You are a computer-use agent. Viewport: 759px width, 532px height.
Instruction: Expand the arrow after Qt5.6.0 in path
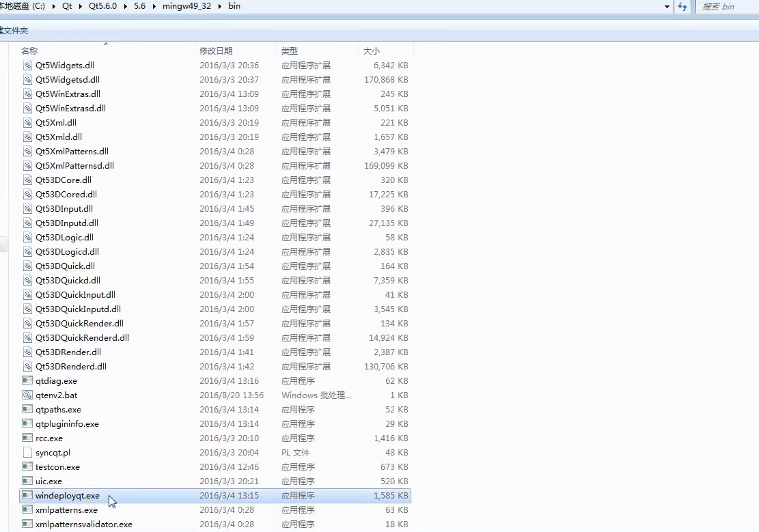[x=126, y=7]
